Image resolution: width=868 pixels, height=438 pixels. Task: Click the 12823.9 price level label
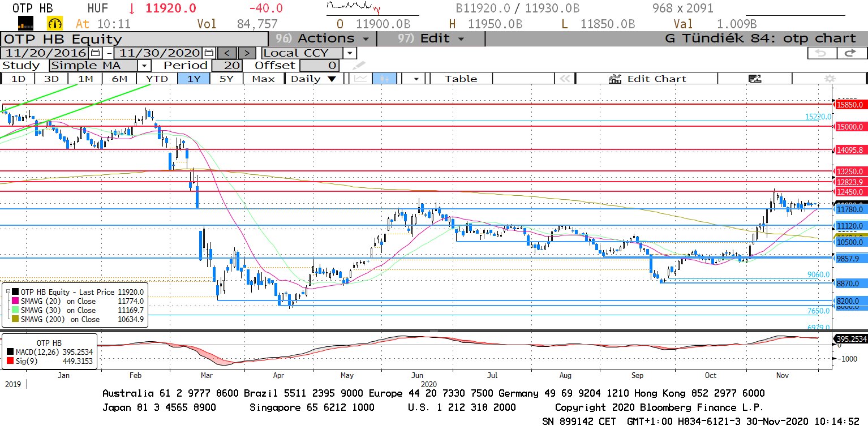point(850,182)
